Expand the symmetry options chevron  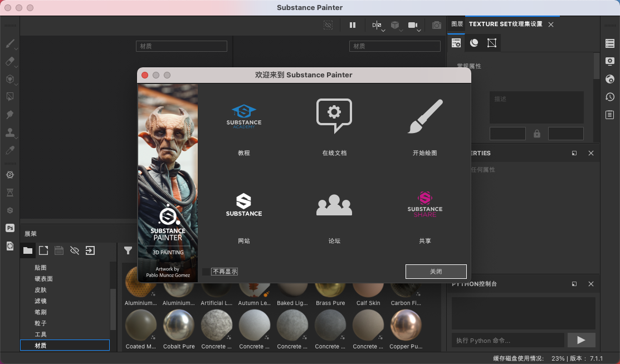click(383, 31)
